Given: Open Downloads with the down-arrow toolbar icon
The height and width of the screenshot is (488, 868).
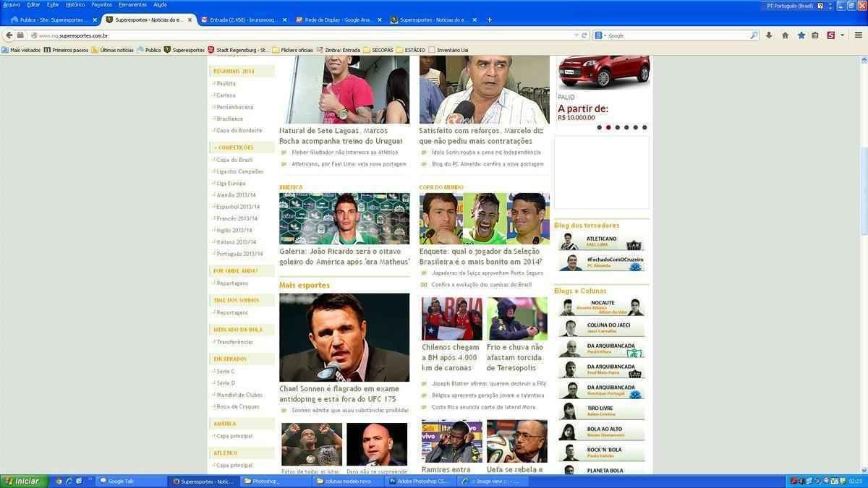Looking at the screenshot, I should click(x=768, y=35).
